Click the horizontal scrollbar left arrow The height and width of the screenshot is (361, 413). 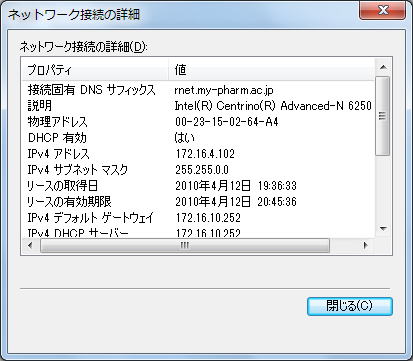point(30,246)
